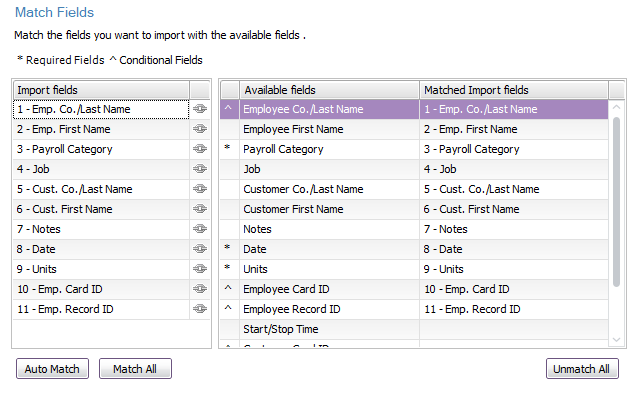Select available field Customer Co./Last Name

pos(329,189)
